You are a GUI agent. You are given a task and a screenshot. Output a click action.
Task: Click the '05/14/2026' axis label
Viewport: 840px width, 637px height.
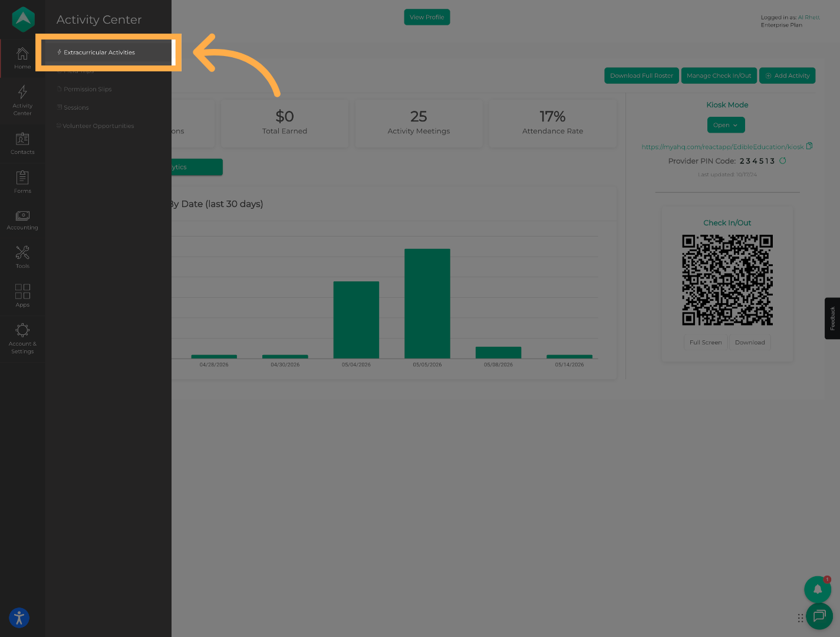coord(569,365)
